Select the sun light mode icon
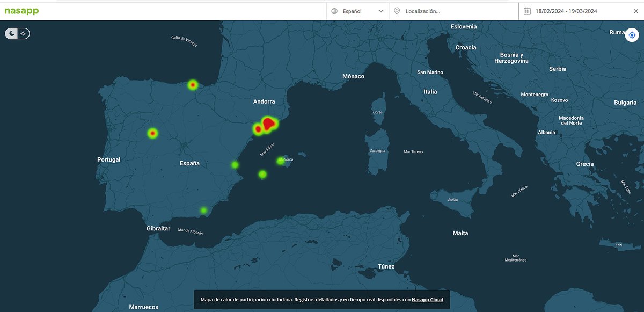Viewport: 644px width, 312px height. tap(23, 33)
